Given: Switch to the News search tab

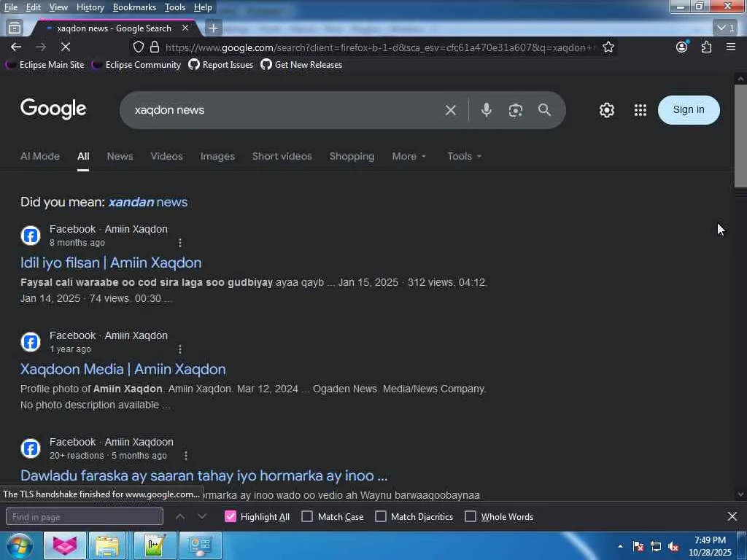Looking at the screenshot, I should tap(120, 156).
